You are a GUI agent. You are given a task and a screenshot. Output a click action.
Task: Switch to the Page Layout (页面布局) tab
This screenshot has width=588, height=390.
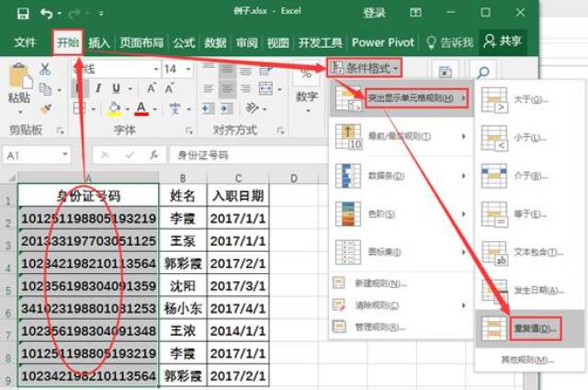point(141,42)
